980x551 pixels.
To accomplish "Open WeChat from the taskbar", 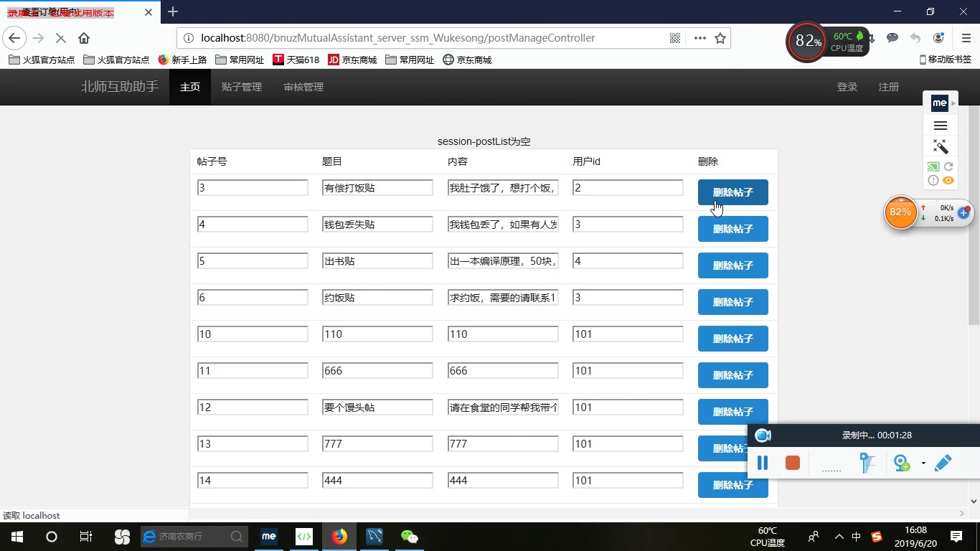I will coord(410,537).
